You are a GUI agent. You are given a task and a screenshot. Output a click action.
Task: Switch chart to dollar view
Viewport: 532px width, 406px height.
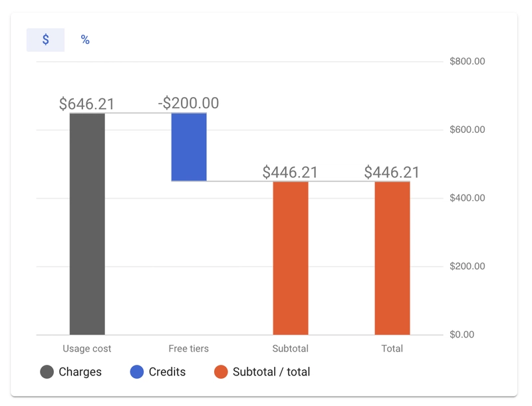45,40
